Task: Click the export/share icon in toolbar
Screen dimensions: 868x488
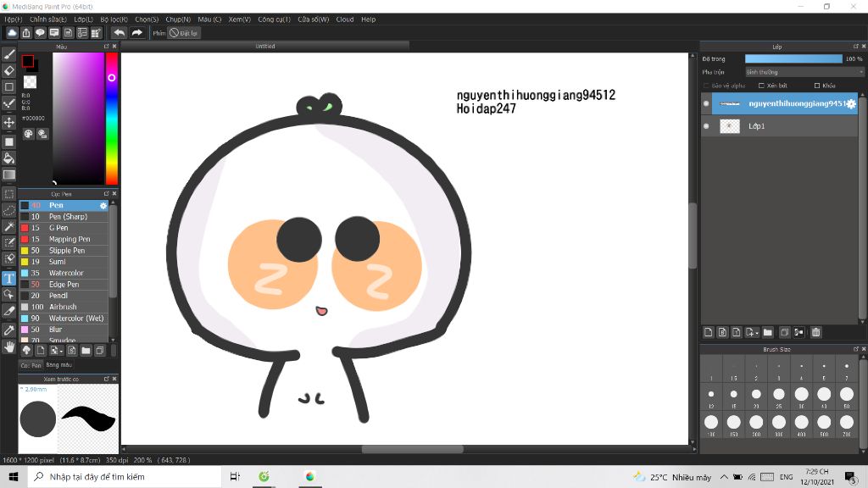Action: [26, 33]
